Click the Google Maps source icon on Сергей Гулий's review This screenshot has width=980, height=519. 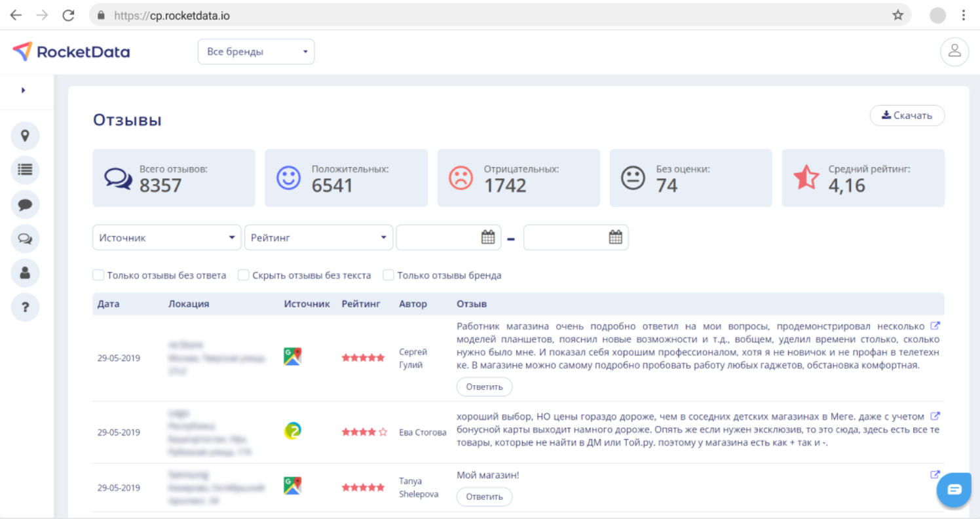(x=292, y=356)
